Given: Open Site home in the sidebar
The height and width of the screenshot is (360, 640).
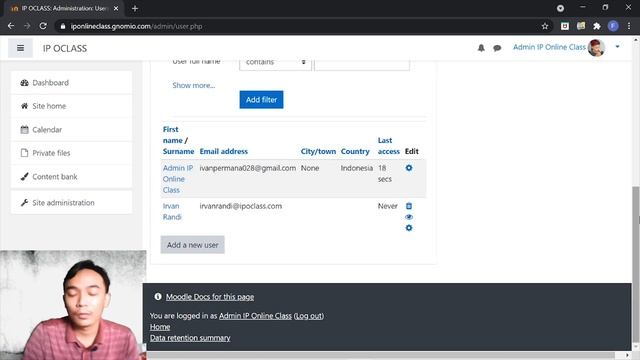Looking at the screenshot, I should 71,106.
